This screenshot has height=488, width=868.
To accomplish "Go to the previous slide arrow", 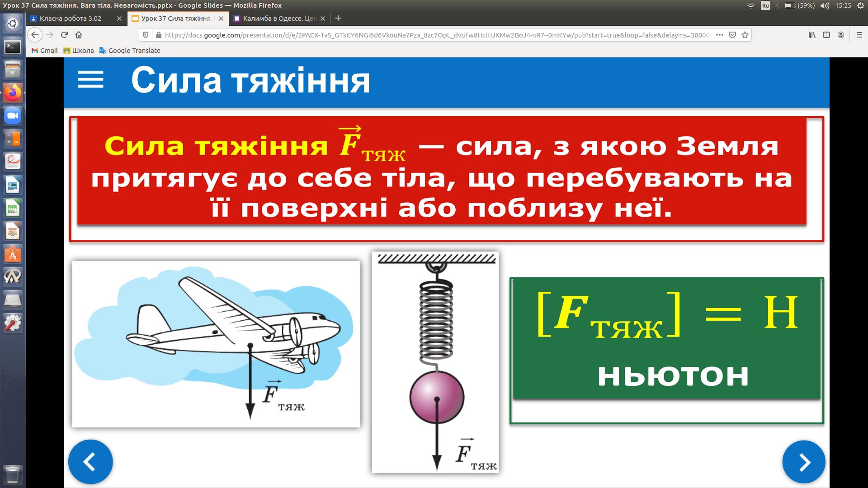I will pyautogui.click(x=90, y=462).
